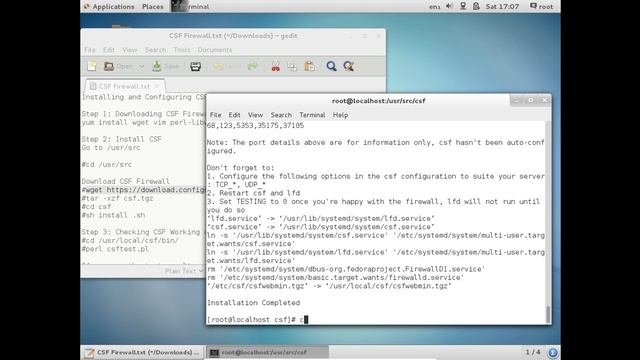
Task: Click 'Installation Completed' text in terminal
Action: 253,303
